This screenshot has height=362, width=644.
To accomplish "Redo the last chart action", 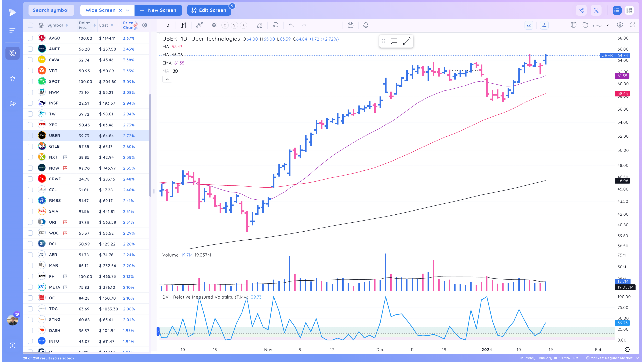I will (304, 25).
